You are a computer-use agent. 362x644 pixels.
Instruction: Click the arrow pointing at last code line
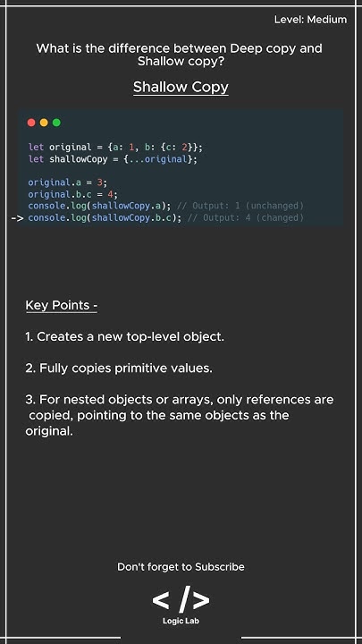pyautogui.click(x=17, y=218)
